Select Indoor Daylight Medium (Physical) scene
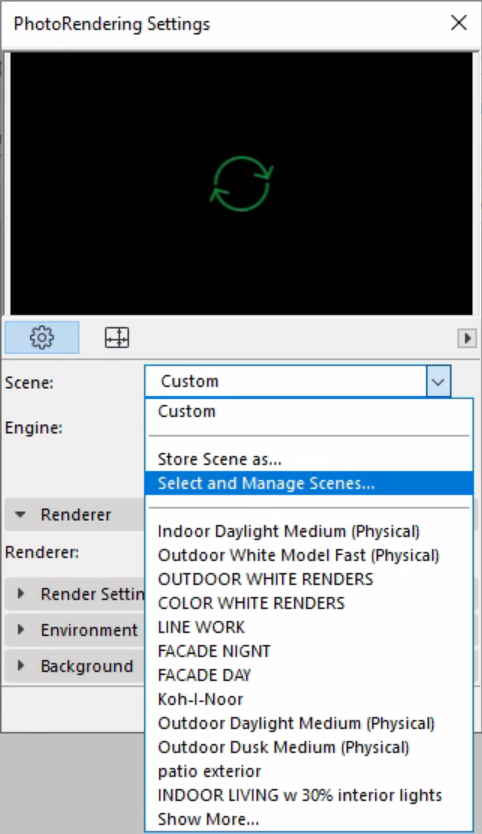The image size is (482, 834). pyautogui.click(x=309, y=531)
